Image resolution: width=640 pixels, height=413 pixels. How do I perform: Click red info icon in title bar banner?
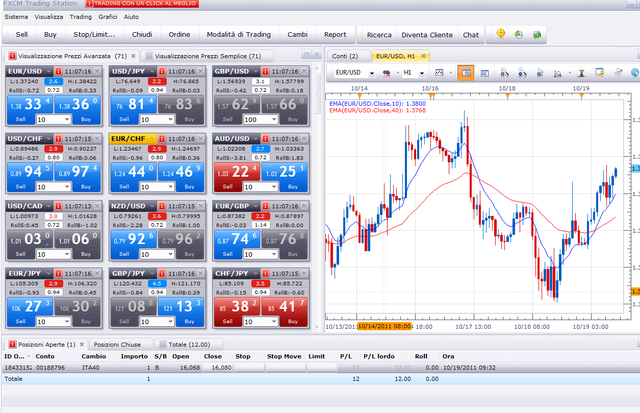coord(89,3)
